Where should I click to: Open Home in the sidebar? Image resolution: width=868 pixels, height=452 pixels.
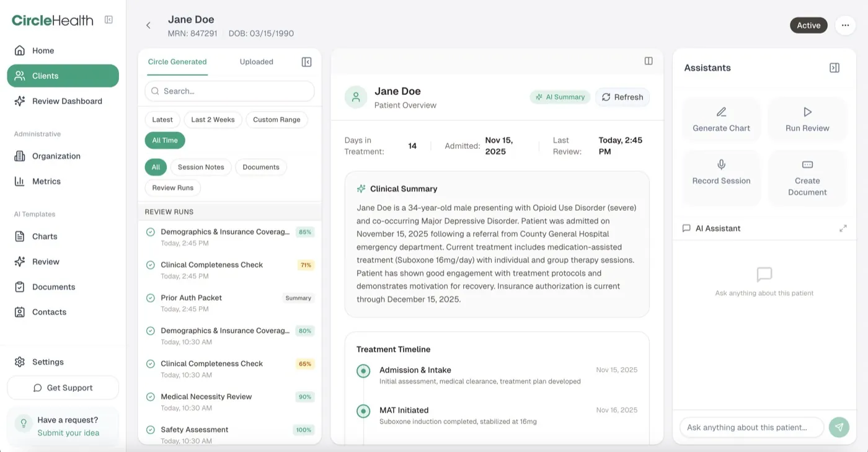(x=63, y=51)
